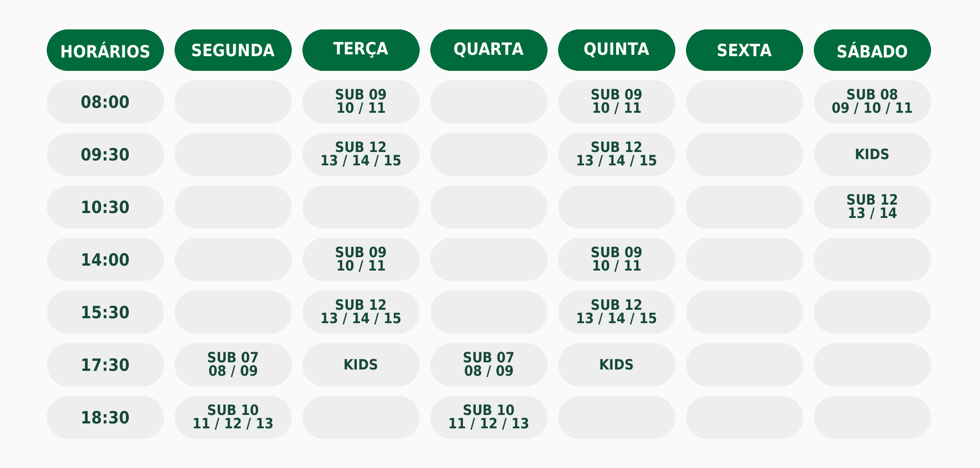Open Monday 17:30 SUB 07 08/09 cell

tap(233, 365)
